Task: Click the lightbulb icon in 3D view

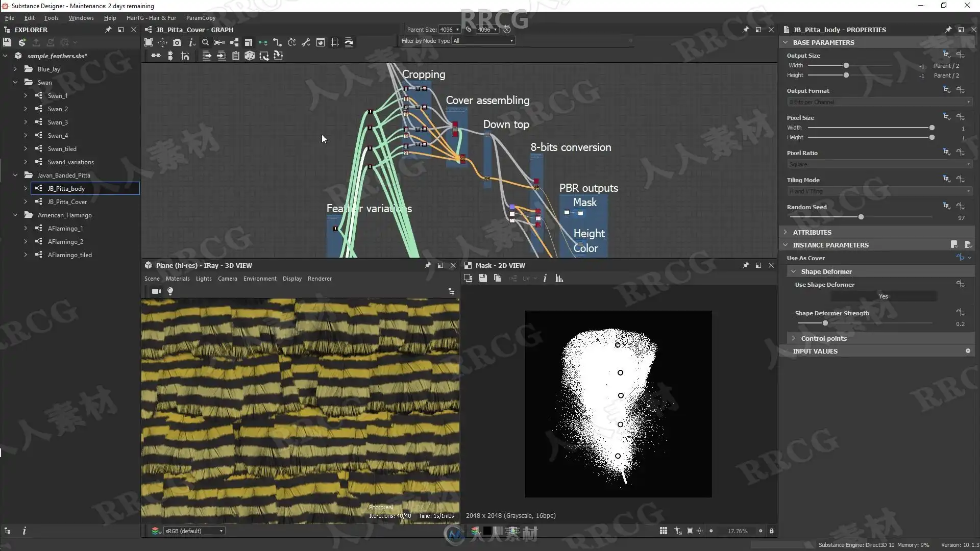Action: pos(170,291)
